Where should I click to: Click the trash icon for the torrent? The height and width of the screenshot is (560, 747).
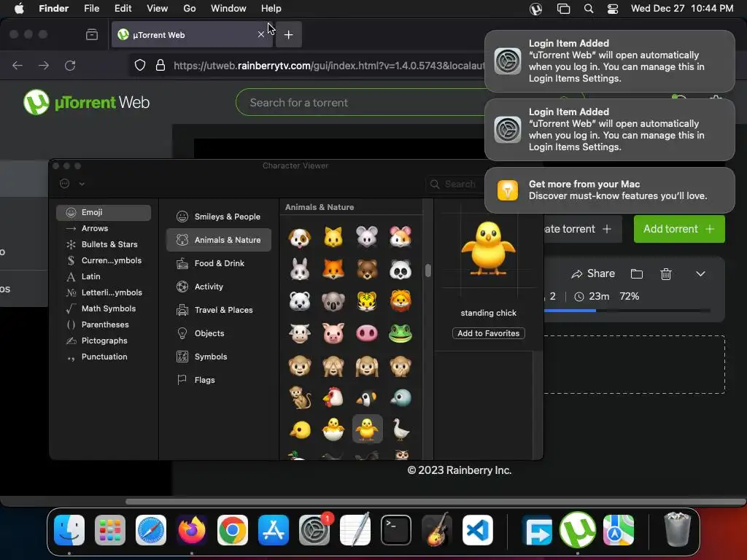pyautogui.click(x=665, y=274)
